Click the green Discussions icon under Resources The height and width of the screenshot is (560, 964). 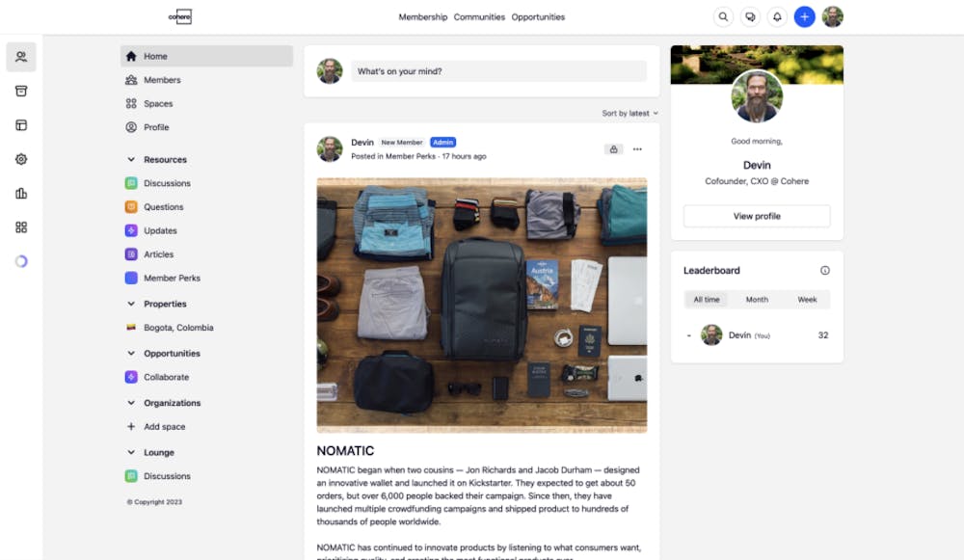coord(131,183)
